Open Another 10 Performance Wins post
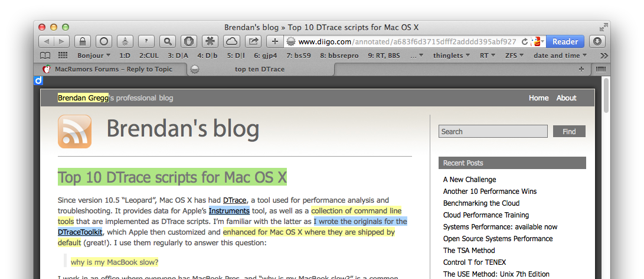 coord(489,192)
